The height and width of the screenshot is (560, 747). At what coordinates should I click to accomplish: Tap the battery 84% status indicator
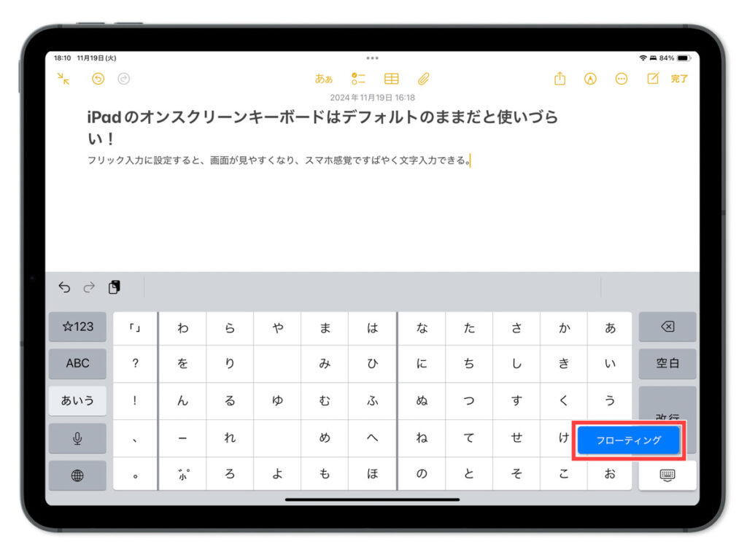pos(674,58)
